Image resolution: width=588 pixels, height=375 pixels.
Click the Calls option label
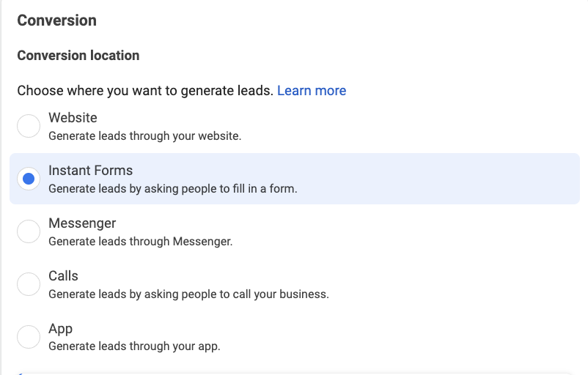click(x=63, y=276)
